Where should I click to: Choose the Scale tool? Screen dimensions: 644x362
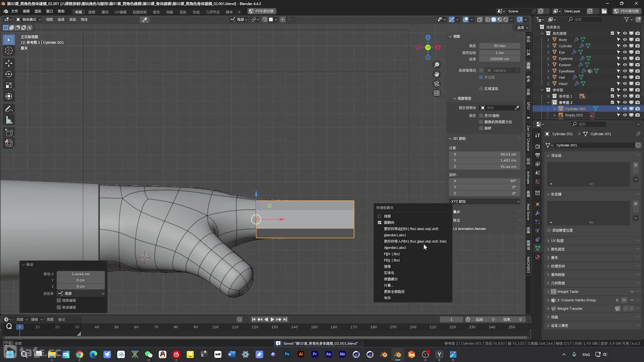9,85
